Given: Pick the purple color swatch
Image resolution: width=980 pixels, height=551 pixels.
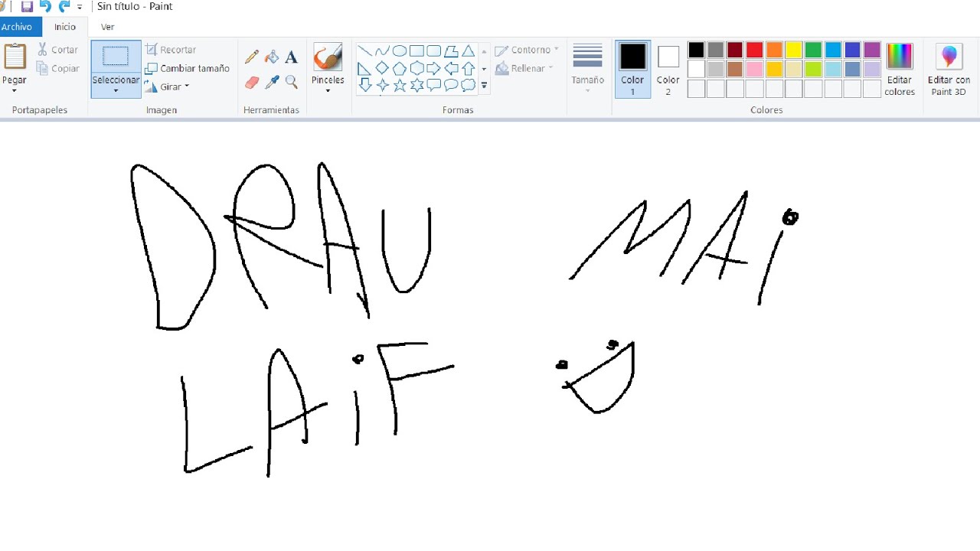Looking at the screenshot, I should tap(872, 51).
